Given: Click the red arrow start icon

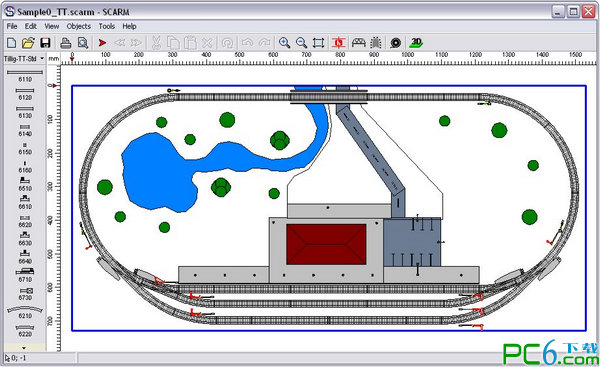Looking at the screenshot, I should click(x=102, y=42).
